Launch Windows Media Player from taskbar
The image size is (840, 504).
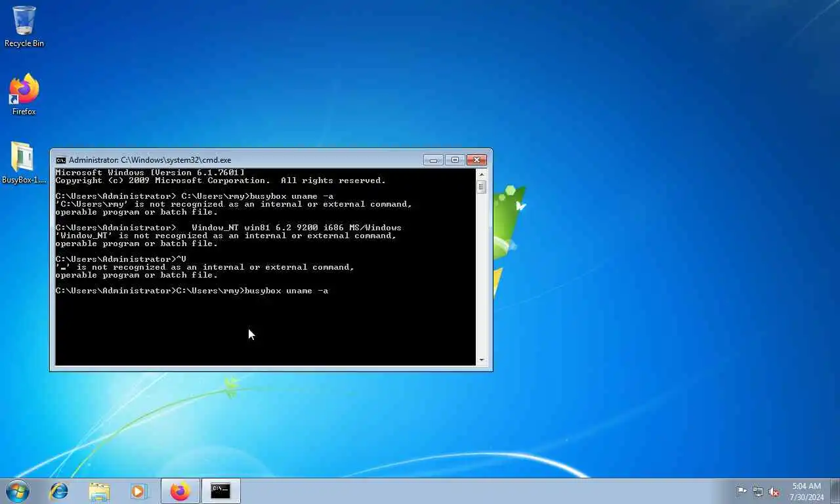click(x=138, y=491)
